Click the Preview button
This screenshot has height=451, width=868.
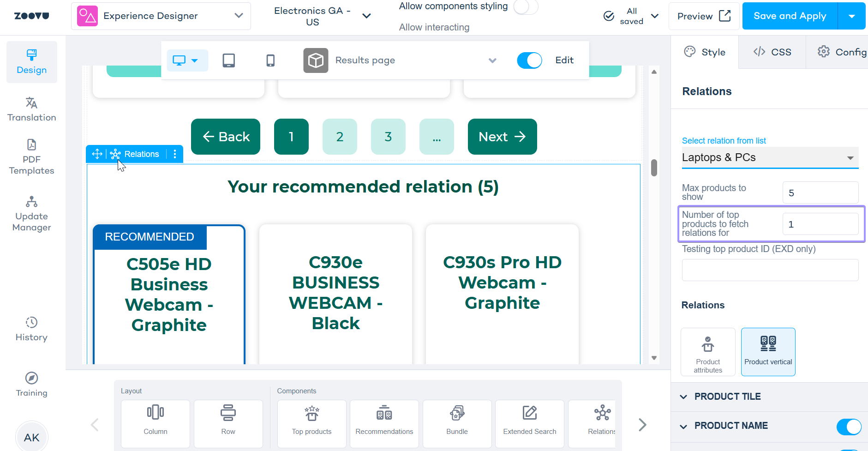704,16
